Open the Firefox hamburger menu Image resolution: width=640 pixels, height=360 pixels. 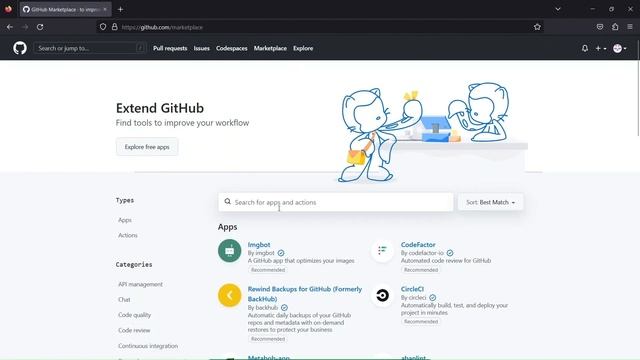pyautogui.click(x=630, y=27)
